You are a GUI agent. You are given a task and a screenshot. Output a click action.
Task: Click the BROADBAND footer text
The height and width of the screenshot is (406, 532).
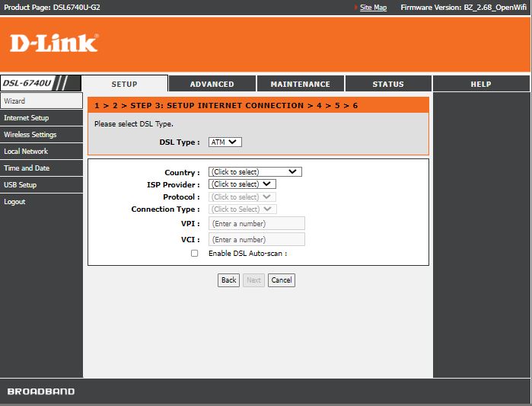click(x=41, y=392)
